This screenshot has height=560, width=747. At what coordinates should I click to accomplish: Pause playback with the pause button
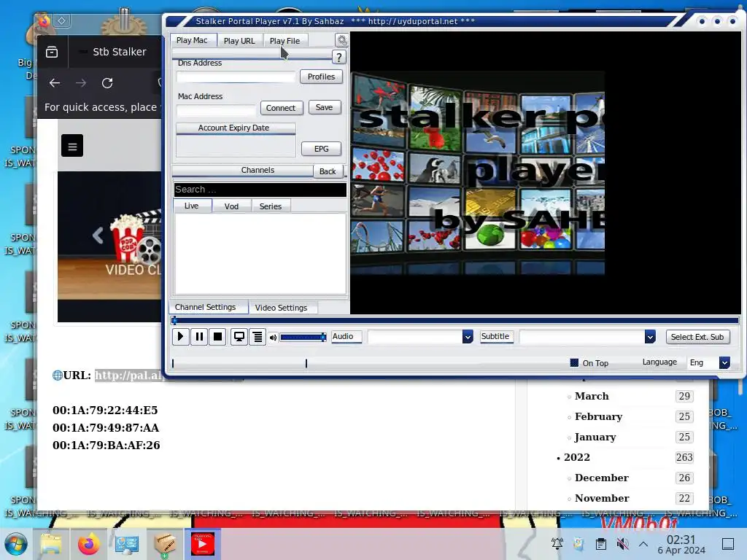pos(199,337)
